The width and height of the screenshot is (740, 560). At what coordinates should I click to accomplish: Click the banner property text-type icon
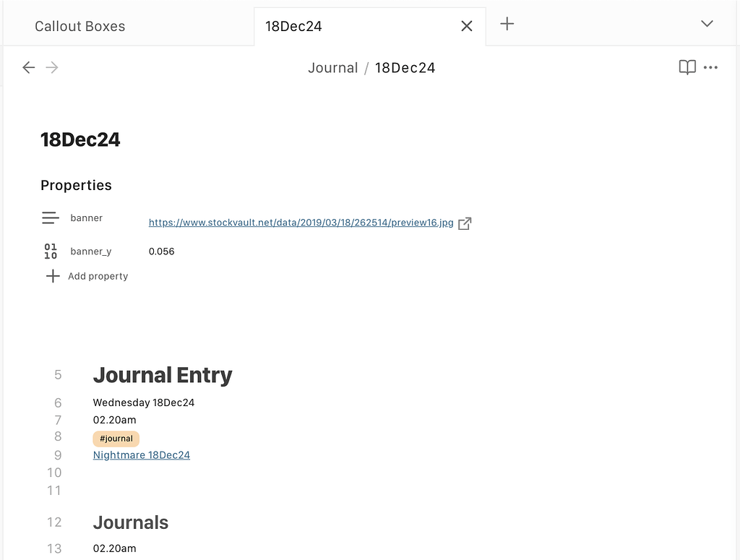point(50,217)
